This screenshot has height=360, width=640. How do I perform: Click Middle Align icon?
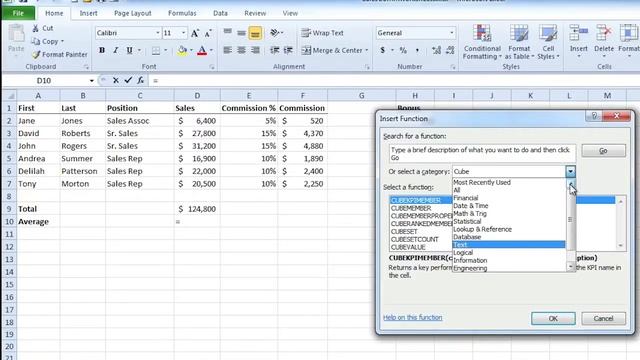coord(241,33)
